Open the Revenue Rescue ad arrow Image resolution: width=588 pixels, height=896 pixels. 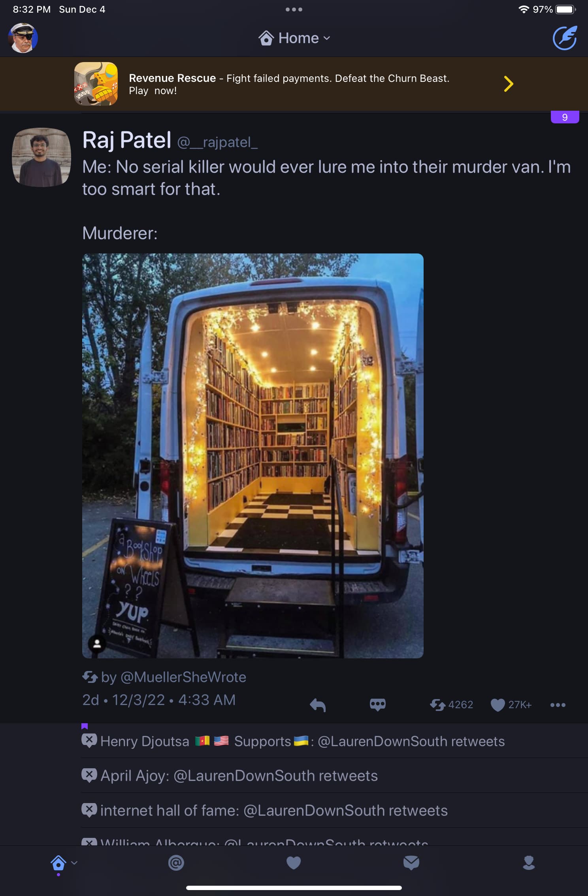click(x=509, y=84)
